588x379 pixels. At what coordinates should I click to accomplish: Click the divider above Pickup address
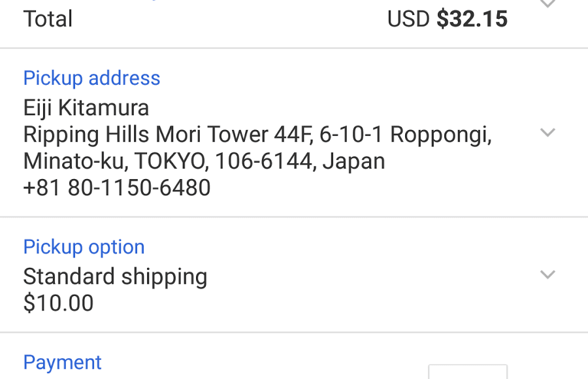point(294,46)
